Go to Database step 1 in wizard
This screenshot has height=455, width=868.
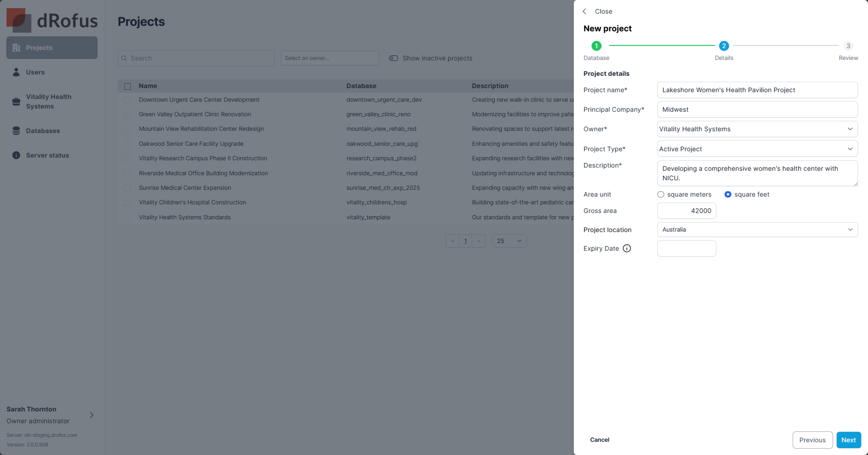click(596, 46)
